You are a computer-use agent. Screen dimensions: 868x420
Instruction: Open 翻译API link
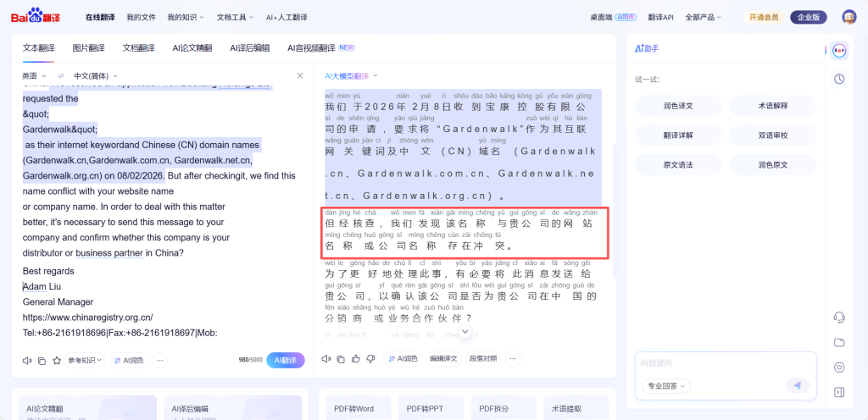[x=661, y=17]
